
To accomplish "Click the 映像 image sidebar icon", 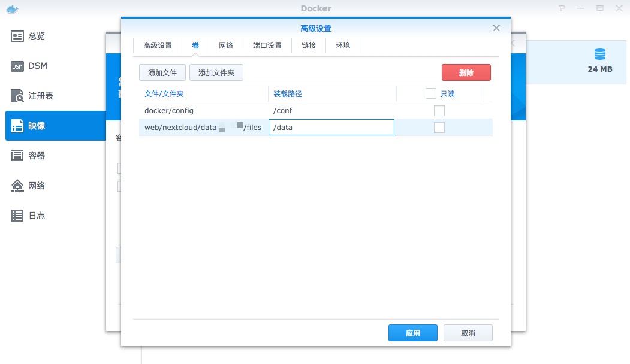I will 17,126.
